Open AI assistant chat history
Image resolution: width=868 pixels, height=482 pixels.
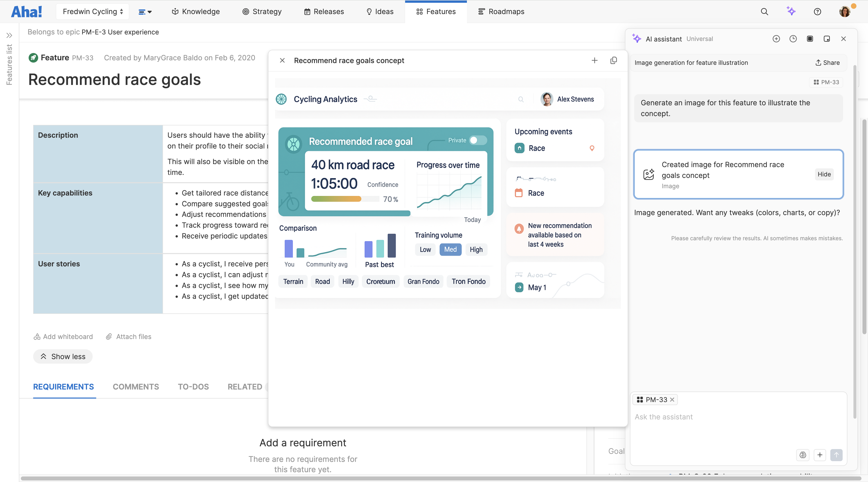[793, 39]
